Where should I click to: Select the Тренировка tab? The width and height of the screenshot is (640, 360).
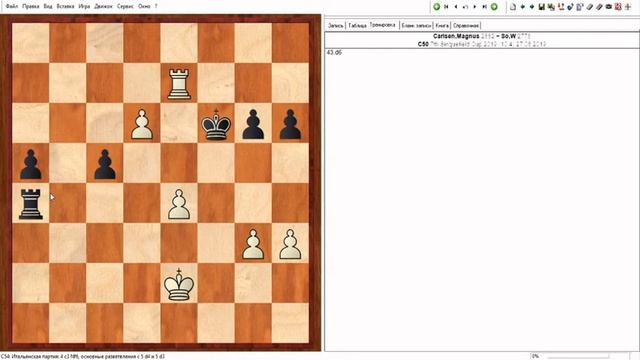coord(382,25)
